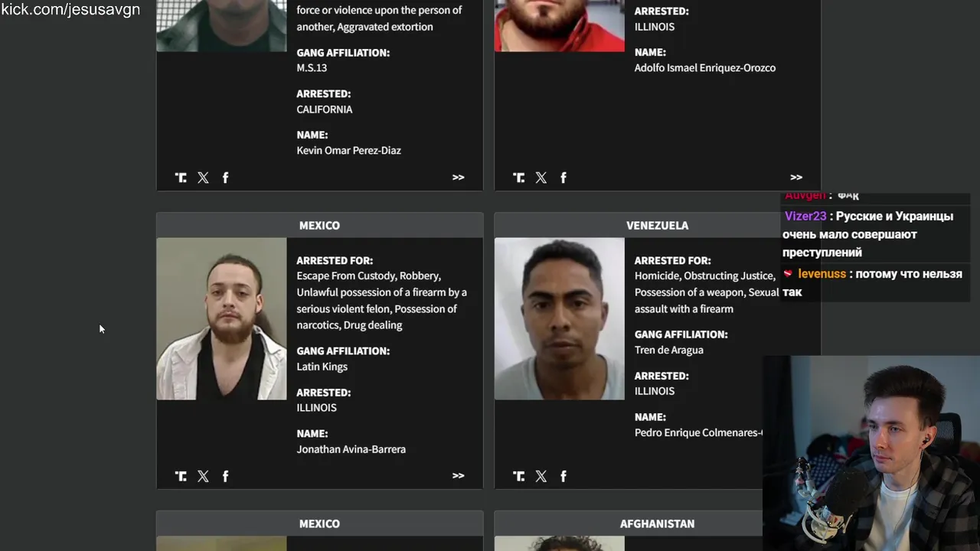Share Jonathan Avina-Barrera card on Truth Social
The width and height of the screenshot is (980, 551).
point(181,476)
